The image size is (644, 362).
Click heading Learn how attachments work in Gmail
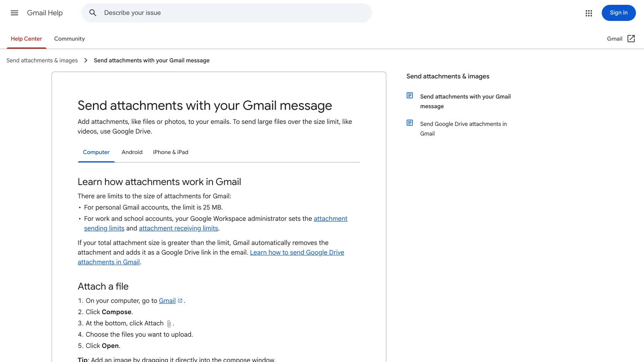159,182
